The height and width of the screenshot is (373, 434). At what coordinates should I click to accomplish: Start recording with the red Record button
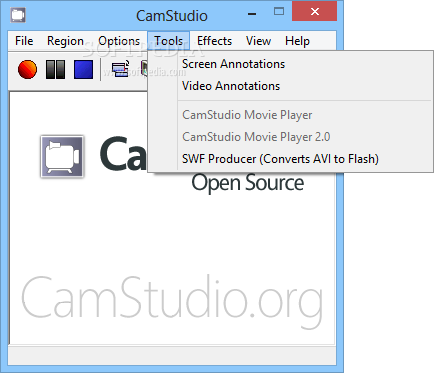(27, 69)
